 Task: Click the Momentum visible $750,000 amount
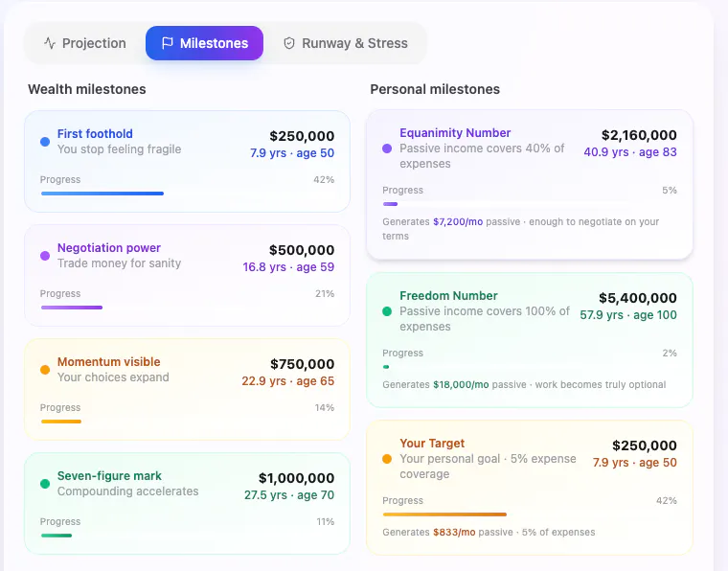(303, 364)
